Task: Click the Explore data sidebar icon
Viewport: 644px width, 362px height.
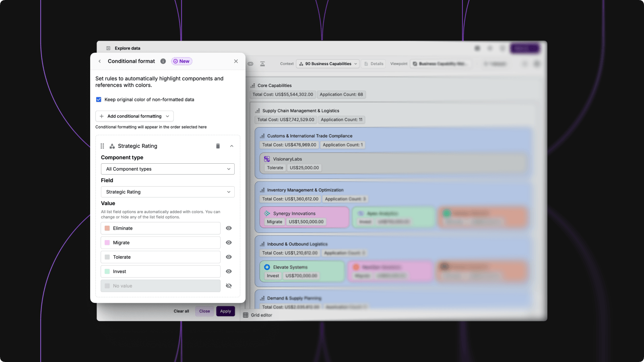Action: coord(108,48)
